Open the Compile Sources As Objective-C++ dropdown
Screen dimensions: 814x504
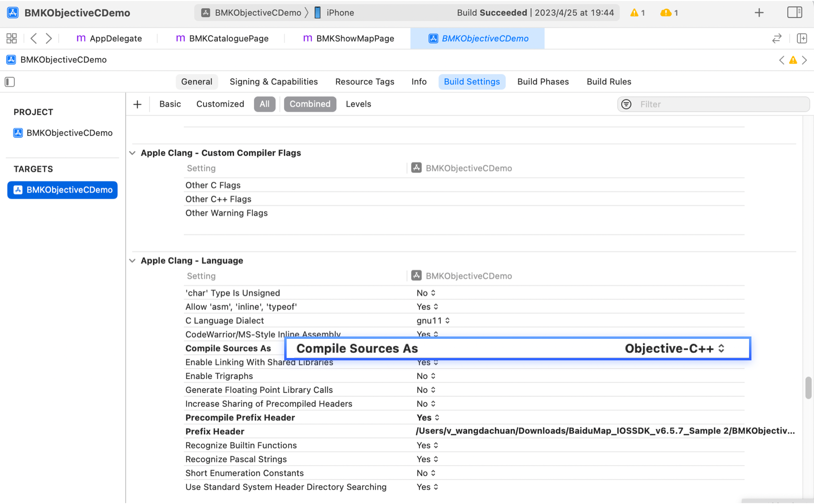coord(674,349)
